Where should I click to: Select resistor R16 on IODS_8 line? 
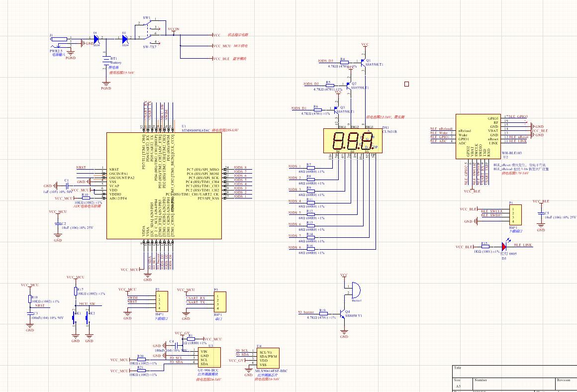click(310, 249)
